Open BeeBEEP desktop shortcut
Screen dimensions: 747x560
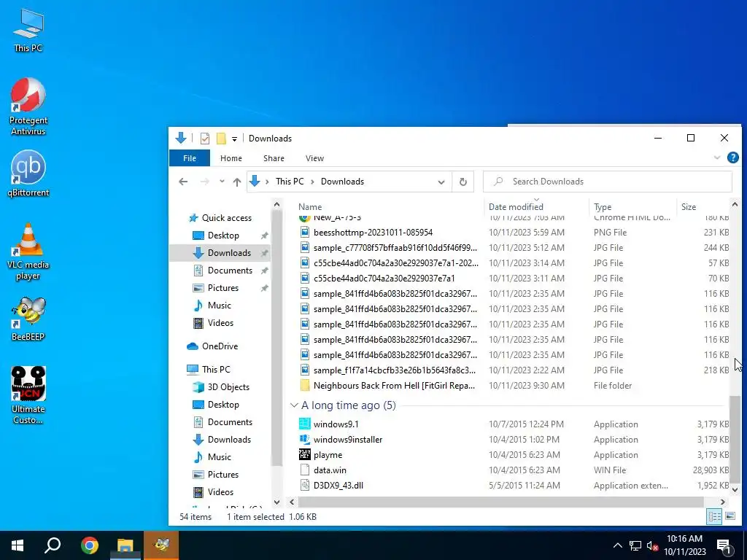click(x=28, y=319)
